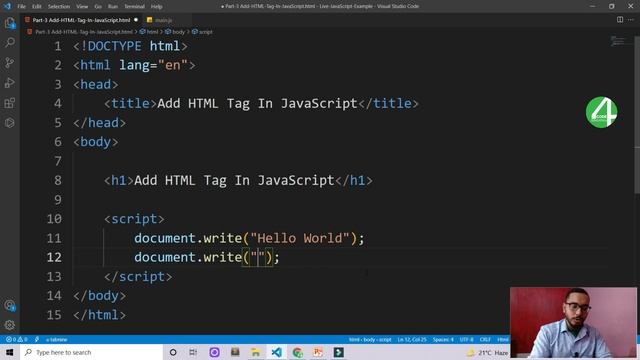Open the purple circle app on the taskbar
The image size is (640, 360).
(x=214, y=352)
